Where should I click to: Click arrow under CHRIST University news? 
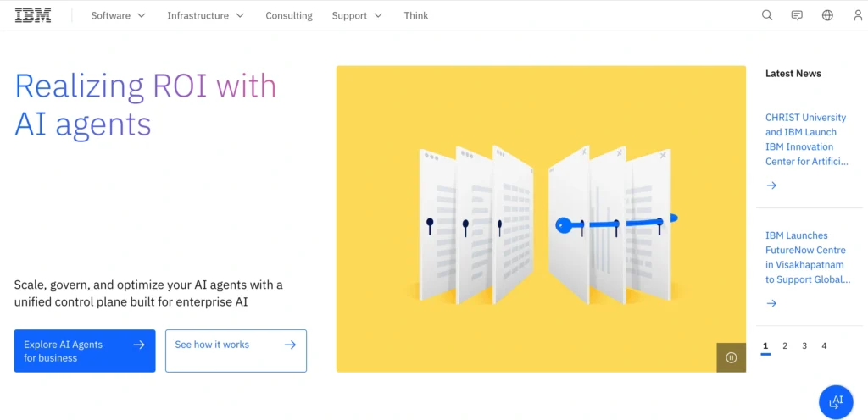(771, 185)
